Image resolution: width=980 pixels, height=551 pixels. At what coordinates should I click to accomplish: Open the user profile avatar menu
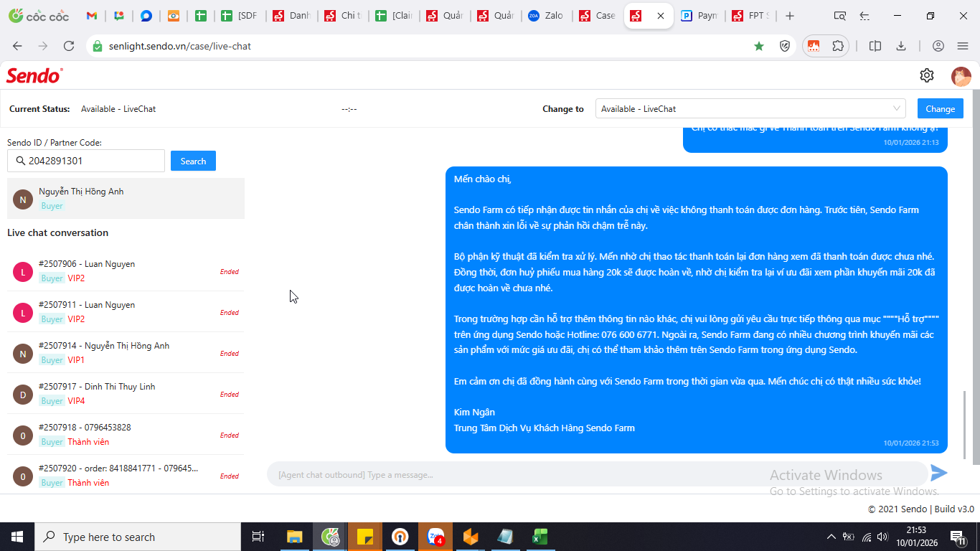961,75
